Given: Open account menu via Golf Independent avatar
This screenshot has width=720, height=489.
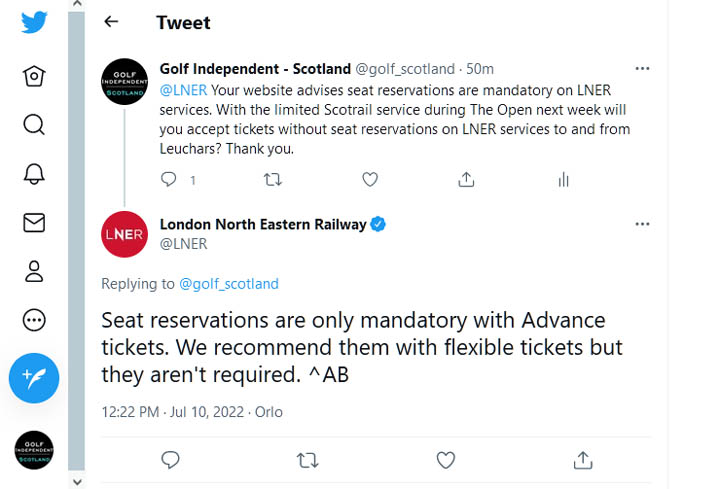Looking at the screenshot, I should coord(34,450).
